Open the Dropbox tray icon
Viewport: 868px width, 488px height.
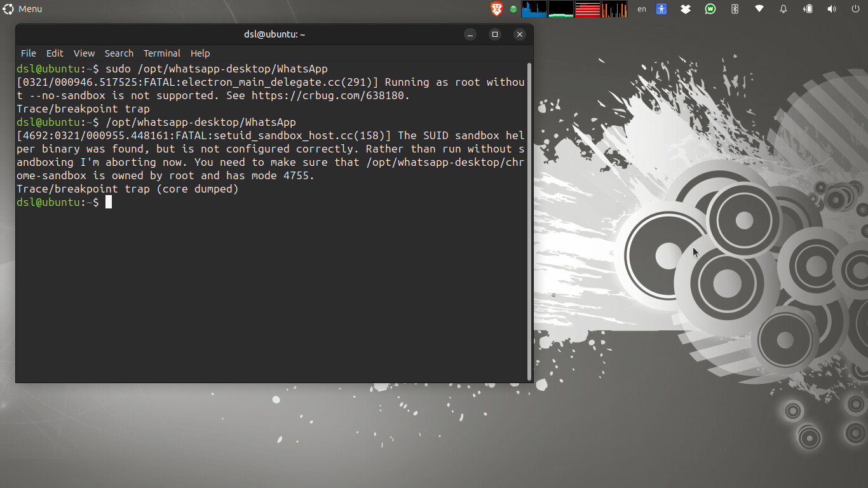(686, 9)
